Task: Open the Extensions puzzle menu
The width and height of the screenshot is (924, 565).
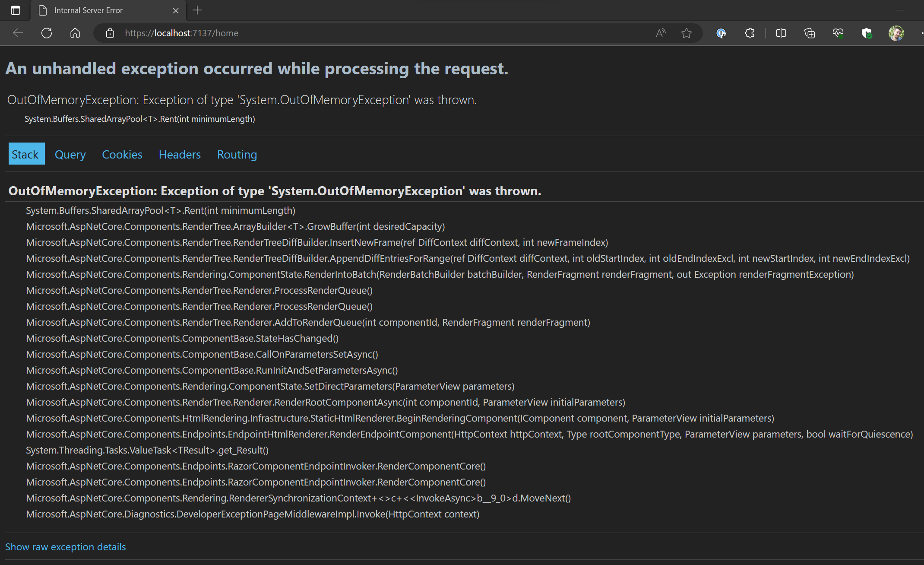Action: [x=749, y=33]
